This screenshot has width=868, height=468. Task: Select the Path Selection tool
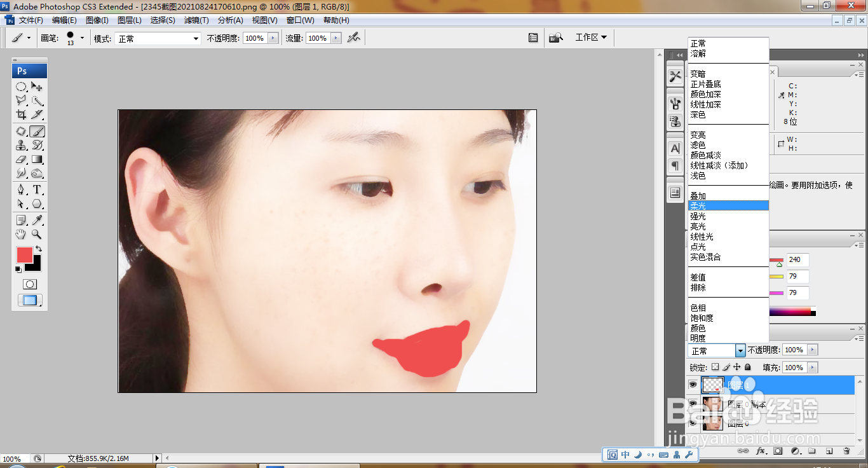tap(21, 204)
